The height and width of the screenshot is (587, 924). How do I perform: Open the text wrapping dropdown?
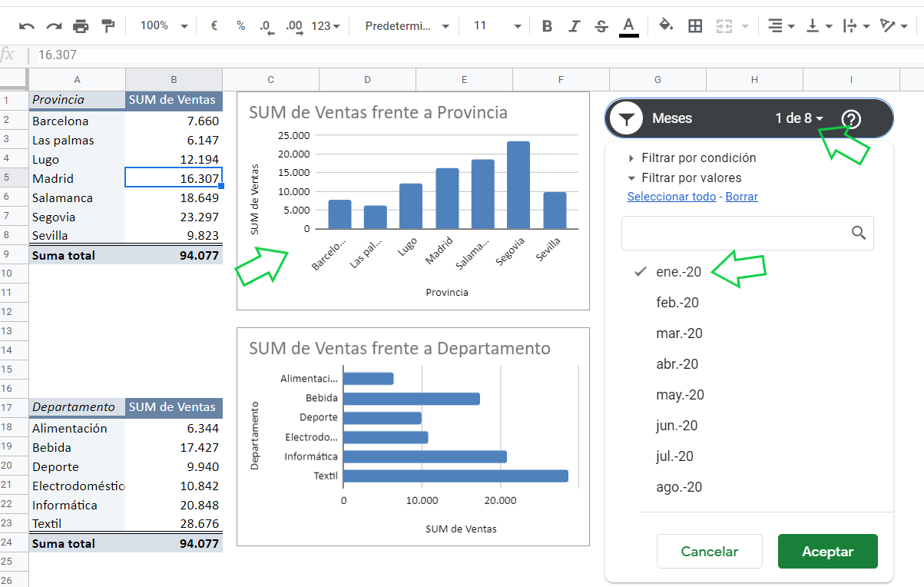pyautogui.click(x=856, y=26)
